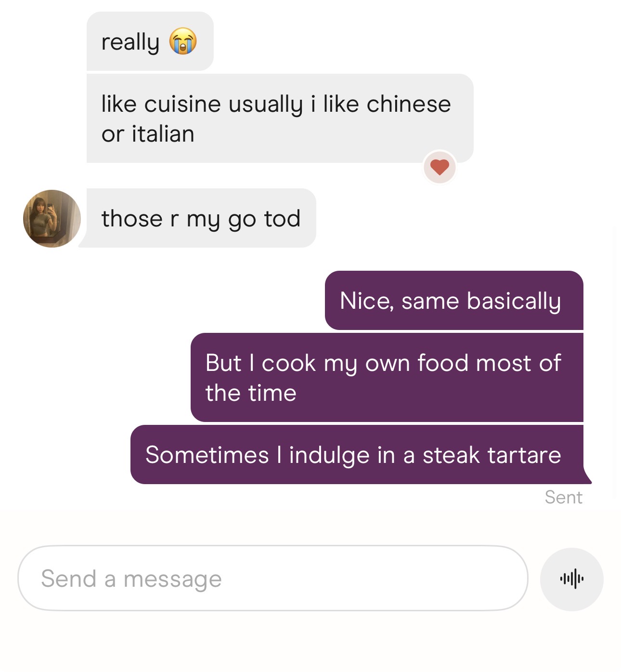621x672 pixels.
Task: Click the red heart reaction icon
Action: pyautogui.click(x=440, y=167)
